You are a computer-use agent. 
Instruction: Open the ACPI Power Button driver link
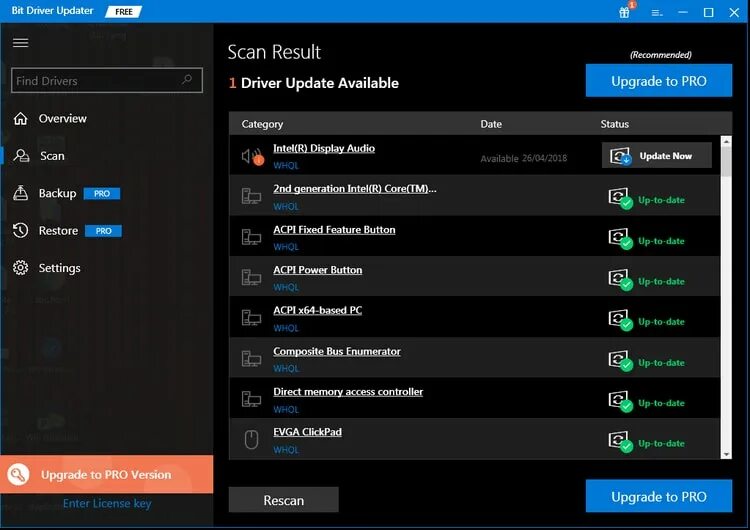[318, 270]
